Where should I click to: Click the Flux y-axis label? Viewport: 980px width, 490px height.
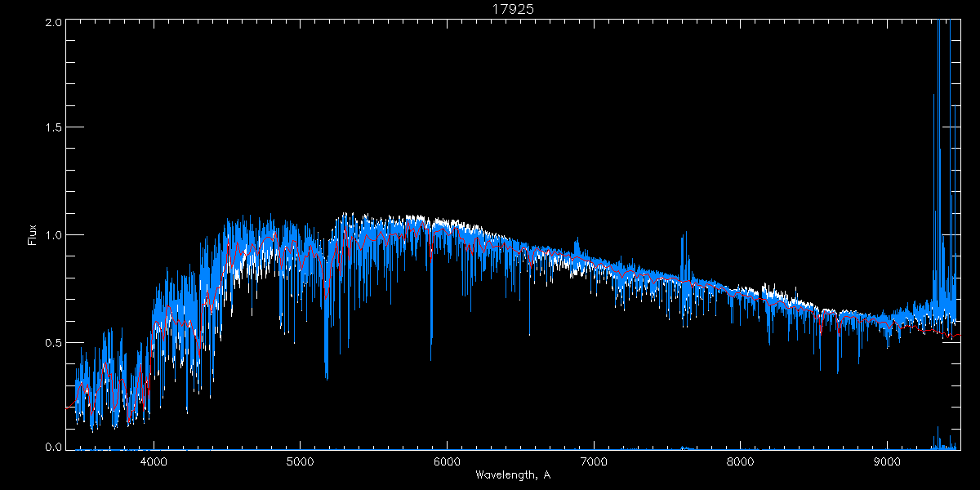click(33, 235)
